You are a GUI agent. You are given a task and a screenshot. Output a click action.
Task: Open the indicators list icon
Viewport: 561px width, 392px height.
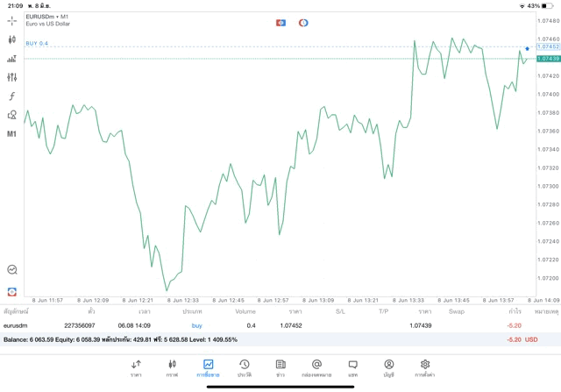(x=12, y=59)
